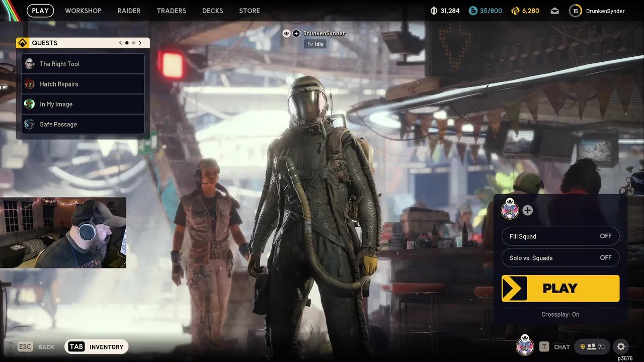This screenshot has width=644, height=362.
Task: Click the gold 6,280 token icon
Action: (x=515, y=11)
